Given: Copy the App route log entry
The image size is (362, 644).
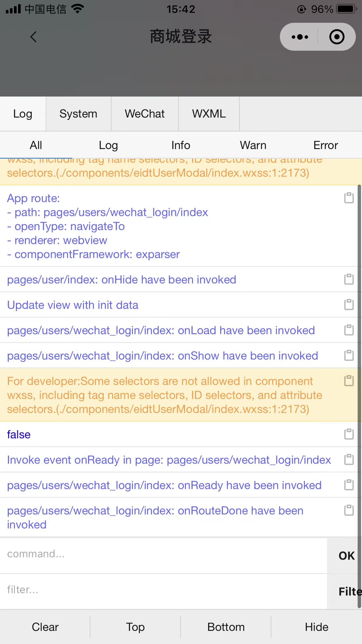Looking at the screenshot, I should (x=349, y=198).
